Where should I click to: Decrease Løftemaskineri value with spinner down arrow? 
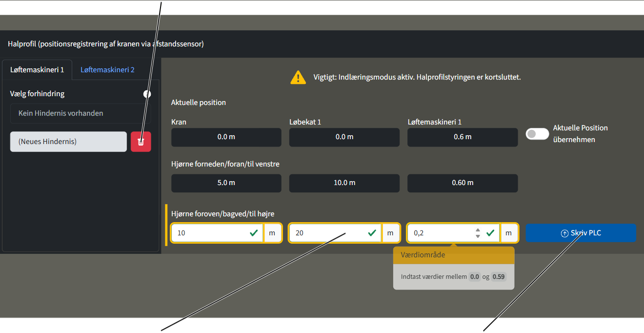[x=478, y=236]
